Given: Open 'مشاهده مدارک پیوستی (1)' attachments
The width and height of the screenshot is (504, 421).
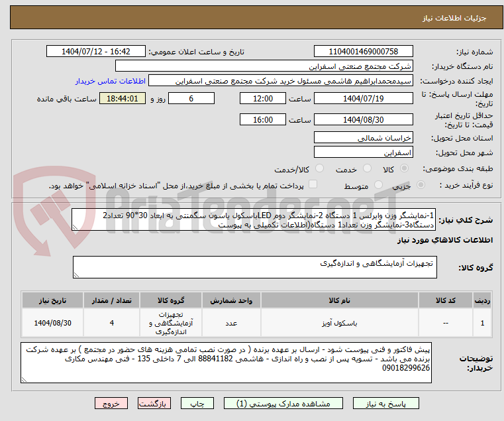Looking at the screenshot, I should (283, 403).
